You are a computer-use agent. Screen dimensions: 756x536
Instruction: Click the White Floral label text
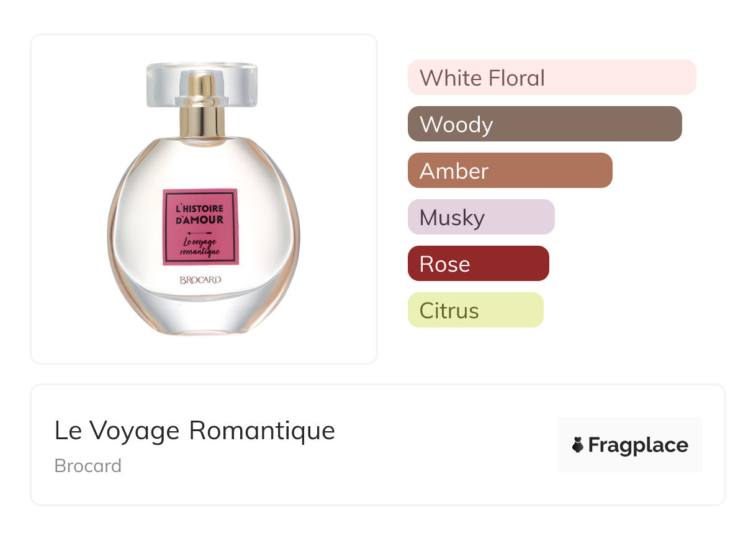pos(482,78)
